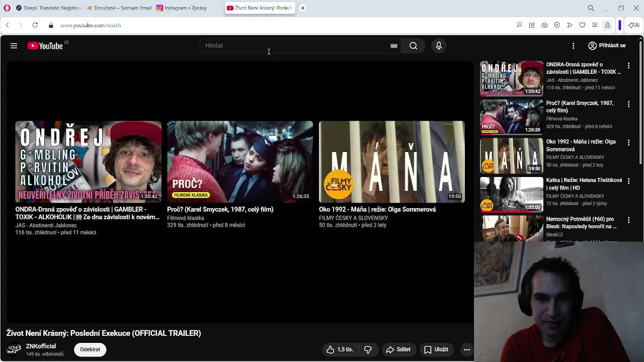Like the video with thumbs up
The width and height of the screenshot is (644, 362).
pyautogui.click(x=340, y=349)
